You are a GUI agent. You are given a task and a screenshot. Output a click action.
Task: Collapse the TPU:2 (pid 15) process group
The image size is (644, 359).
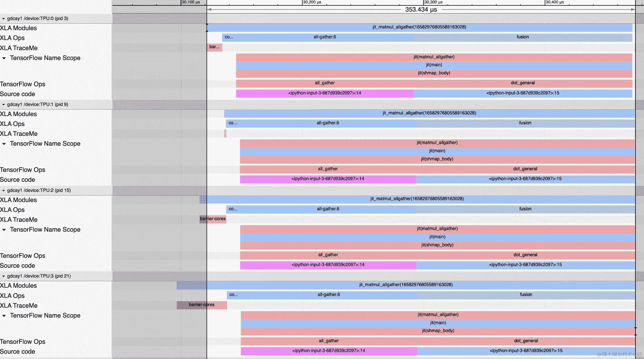(x=3, y=190)
